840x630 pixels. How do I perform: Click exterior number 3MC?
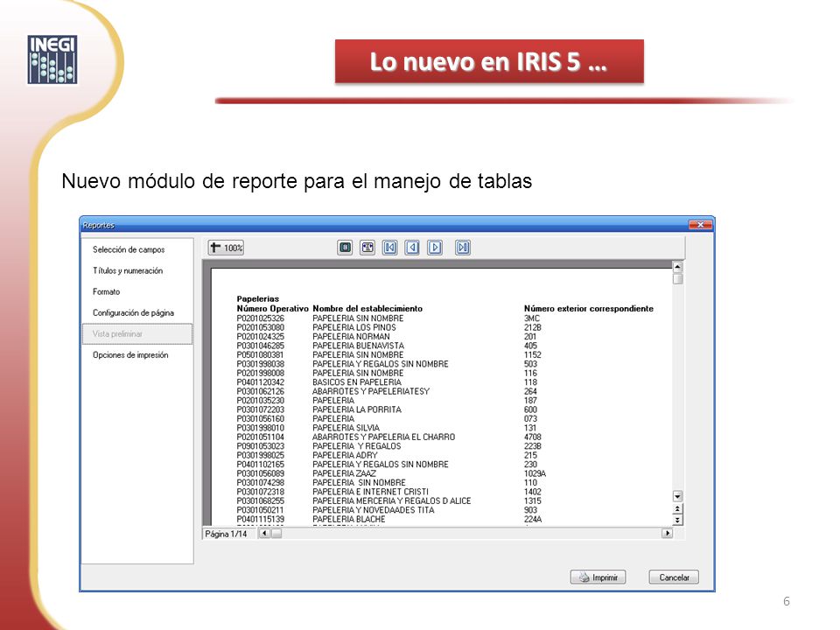click(x=532, y=318)
